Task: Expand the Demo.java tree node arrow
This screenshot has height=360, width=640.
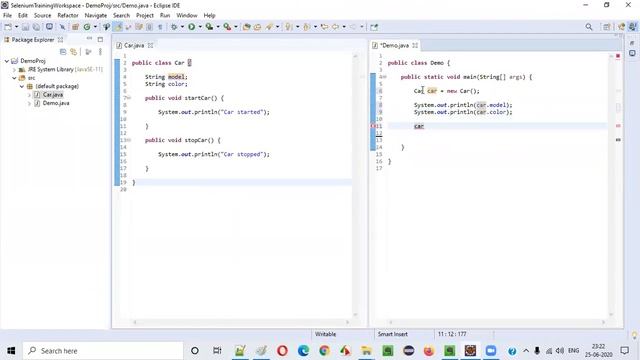Action: 29,103
